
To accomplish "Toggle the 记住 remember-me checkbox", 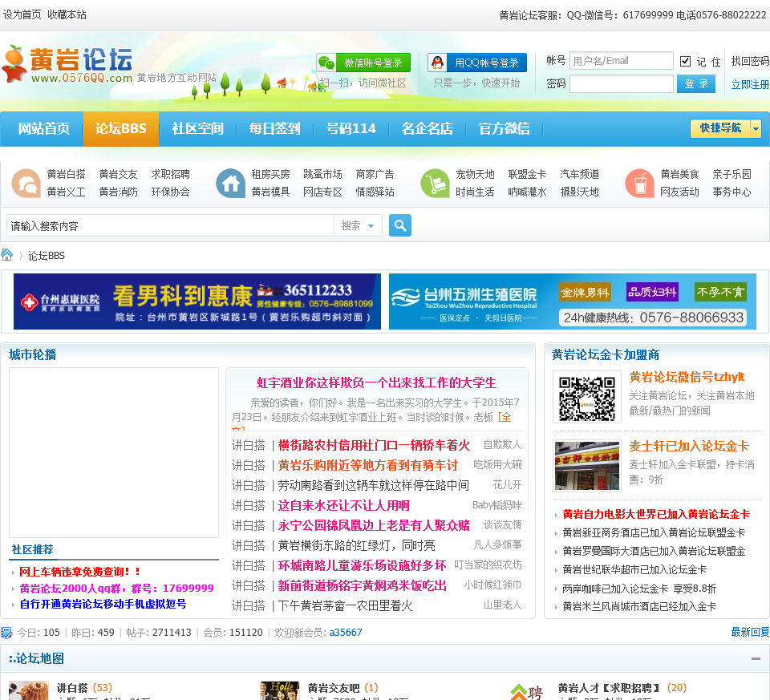I will pos(685,61).
